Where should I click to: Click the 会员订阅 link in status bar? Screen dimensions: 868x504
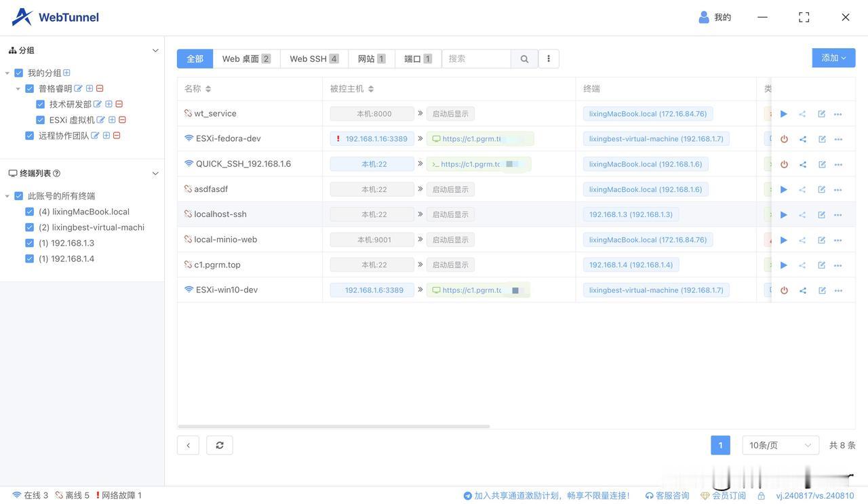723,496
